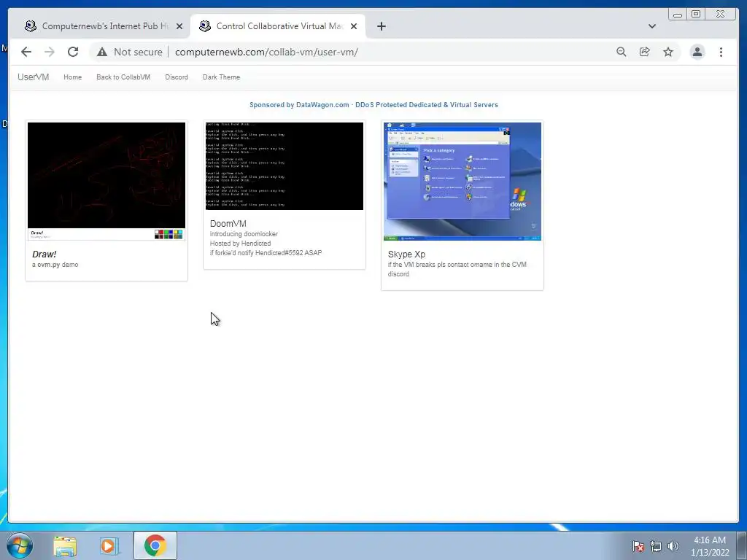Click the Not secure warning icon
Image resolution: width=747 pixels, height=560 pixels.
(x=102, y=52)
